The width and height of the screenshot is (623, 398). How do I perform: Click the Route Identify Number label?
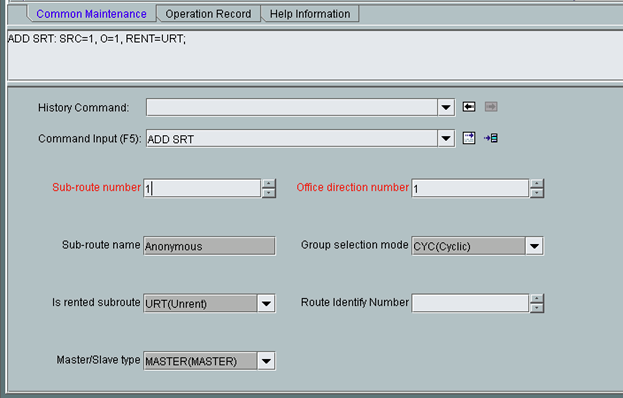click(x=355, y=302)
